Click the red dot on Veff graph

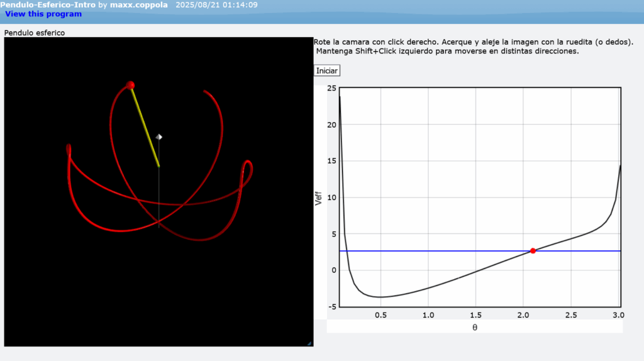coord(533,251)
